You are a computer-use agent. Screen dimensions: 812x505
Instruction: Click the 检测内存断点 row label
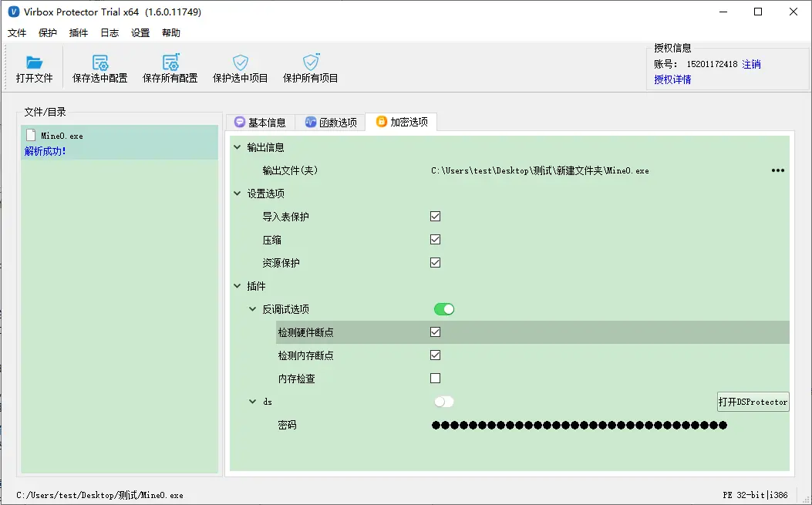(305, 356)
